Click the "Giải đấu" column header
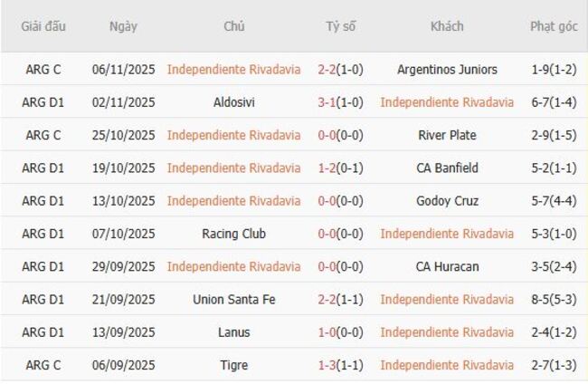588x384 pixels. 43,26
